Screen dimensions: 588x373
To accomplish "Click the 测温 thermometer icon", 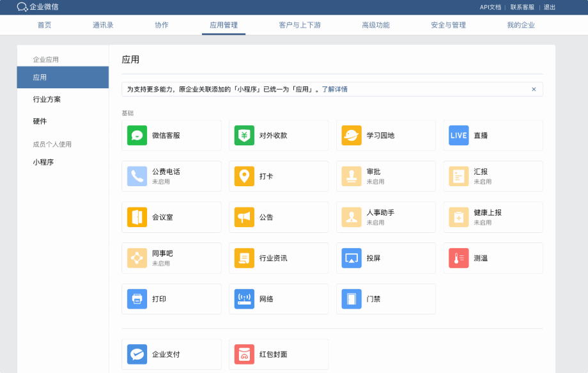I will (459, 258).
